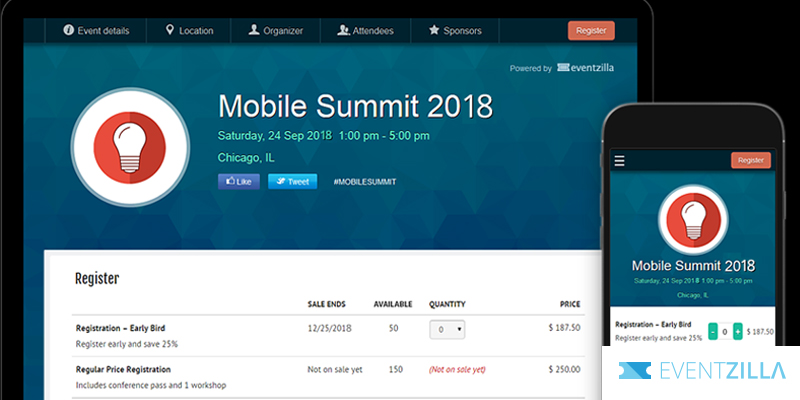Tap the Register button on mobile
Image resolution: width=800 pixels, height=400 pixels.
click(750, 160)
